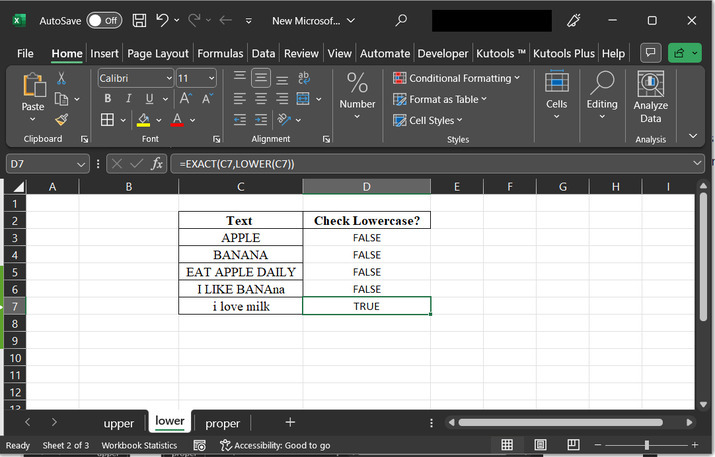This screenshot has height=457, width=715.
Task: Click the Cut scissors icon
Action: pos(61,77)
